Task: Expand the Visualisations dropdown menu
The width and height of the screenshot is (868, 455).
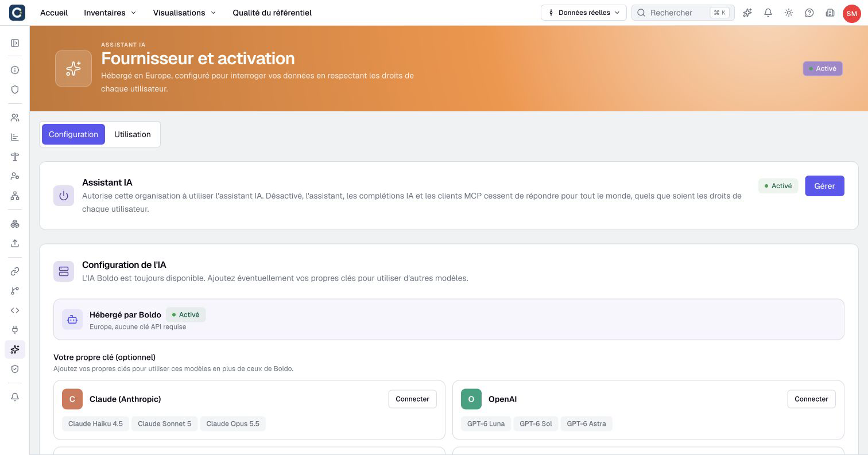Action: point(184,13)
